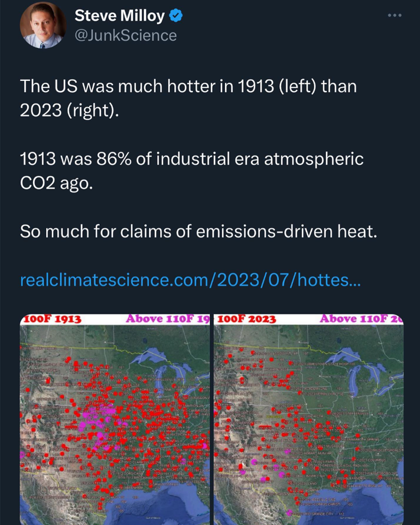
Task: Follow the realclimatescience.com link
Action: point(190,280)
